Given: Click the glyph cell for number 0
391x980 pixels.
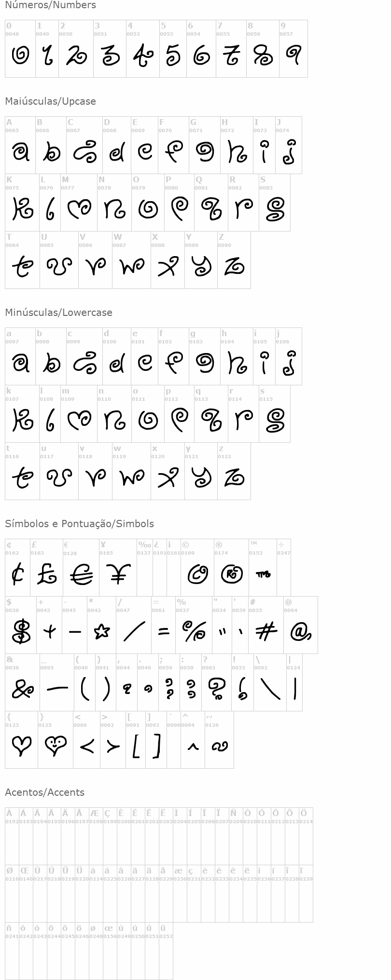Looking at the screenshot, I should [20, 49].
